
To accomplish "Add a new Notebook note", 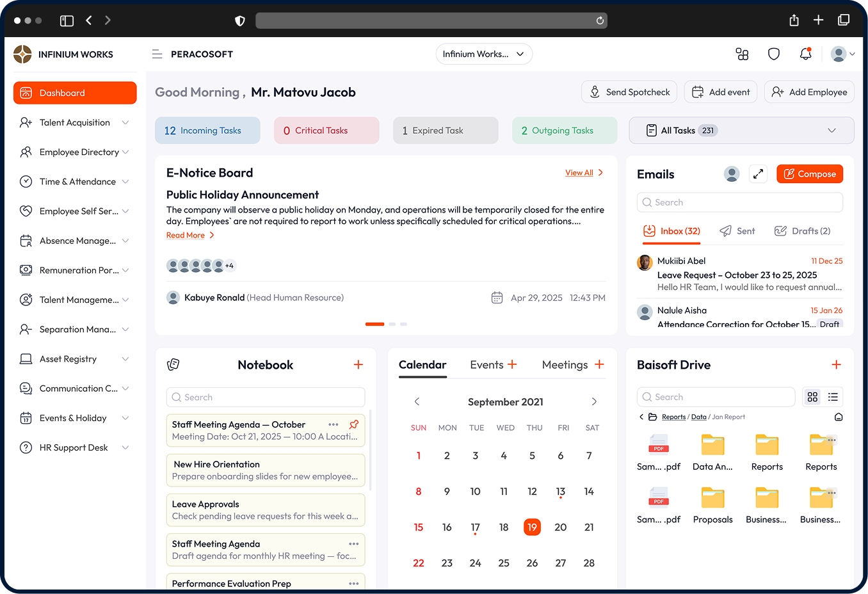I will point(358,365).
